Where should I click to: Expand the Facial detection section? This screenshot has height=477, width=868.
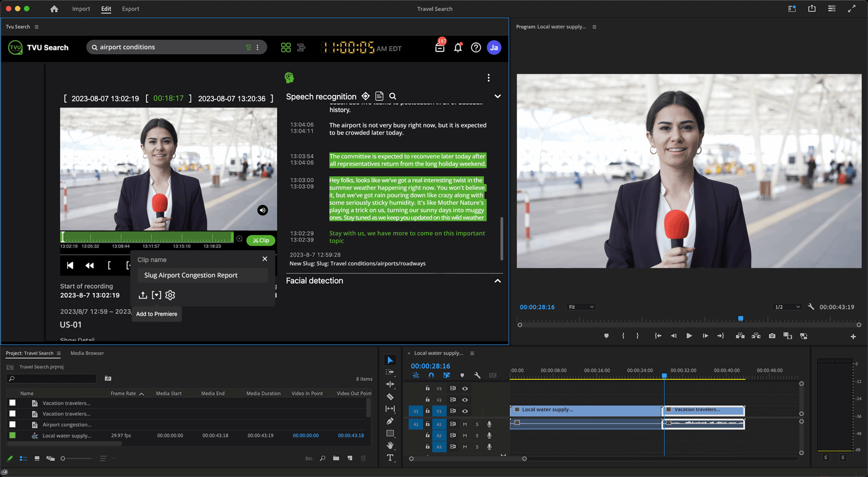click(x=497, y=281)
